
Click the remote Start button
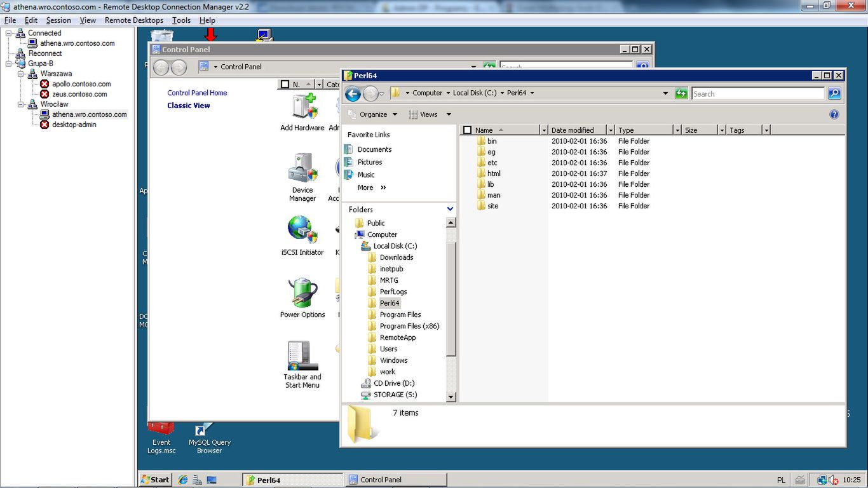[x=156, y=480]
